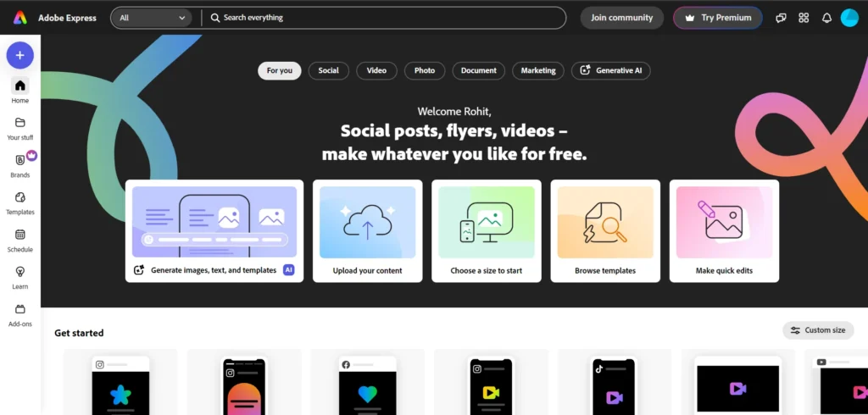Open Instagram post thumbnail with blue star
The width and height of the screenshot is (868, 415).
tap(120, 383)
